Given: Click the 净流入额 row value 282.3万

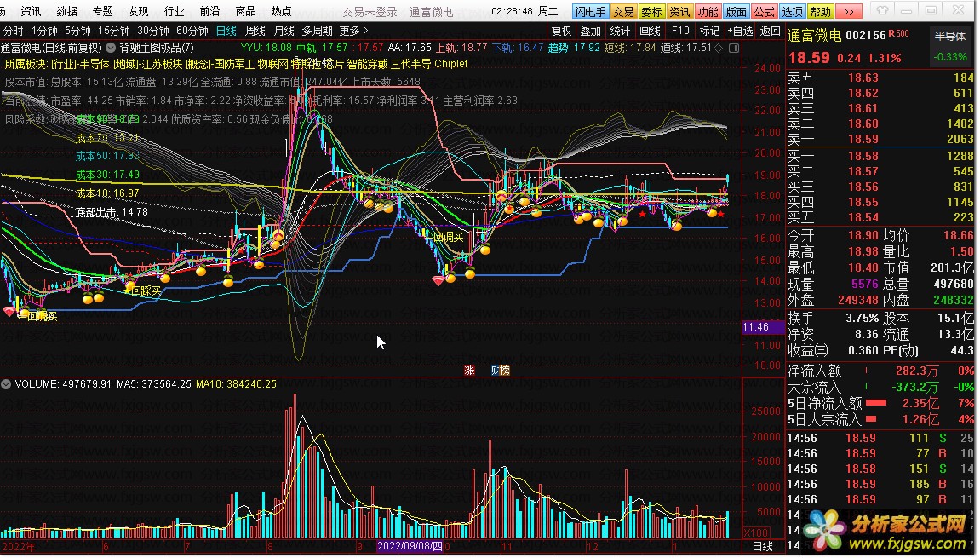Looking at the screenshot, I should 917,371.
